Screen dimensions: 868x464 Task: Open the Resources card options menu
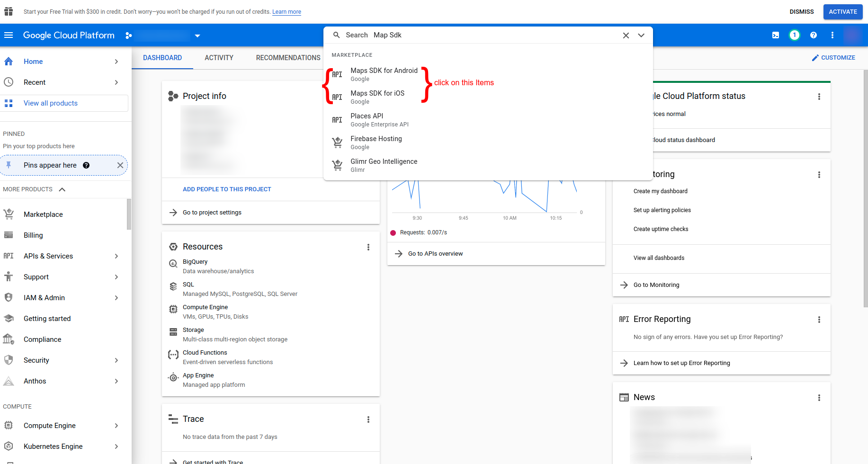click(368, 247)
